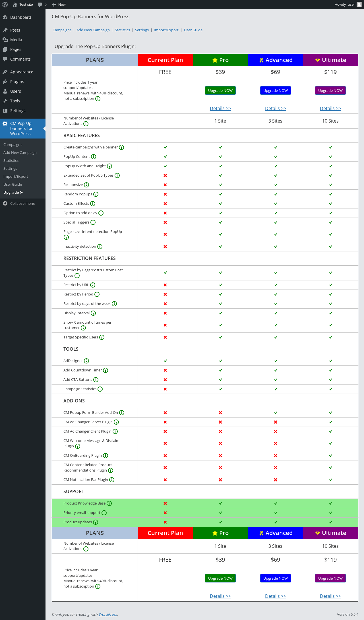Click Import/Export top navigation link

166,30
